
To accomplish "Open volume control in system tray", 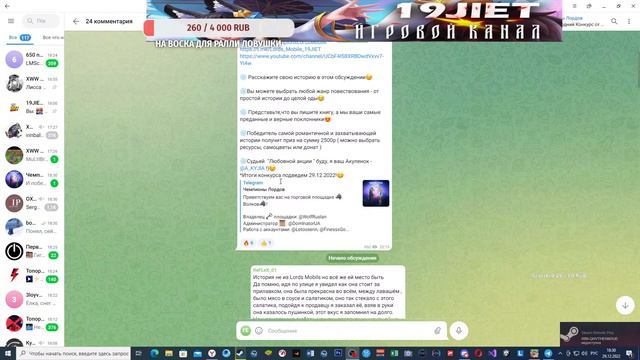I will (x=584, y=353).
